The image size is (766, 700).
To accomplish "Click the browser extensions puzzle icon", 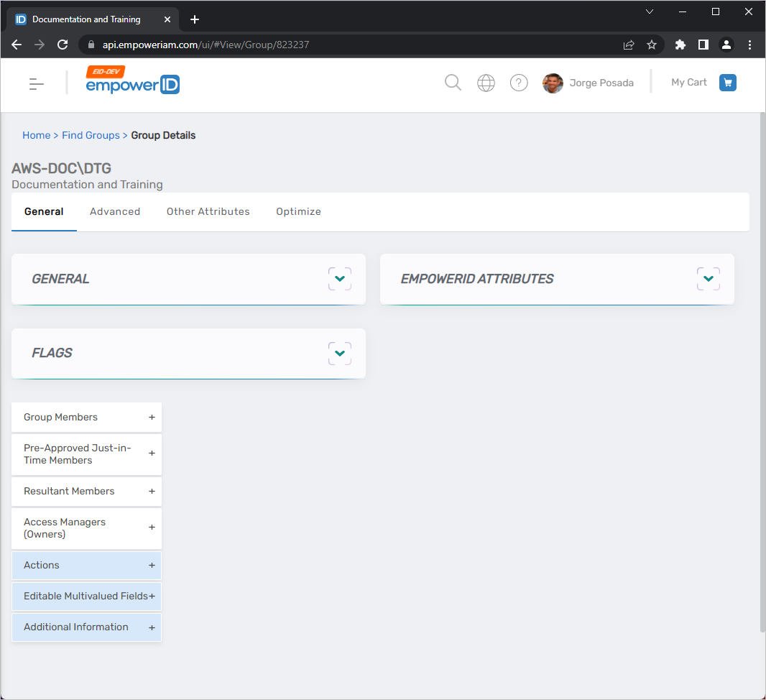I will pyautogui.click(x=680, y=44).
